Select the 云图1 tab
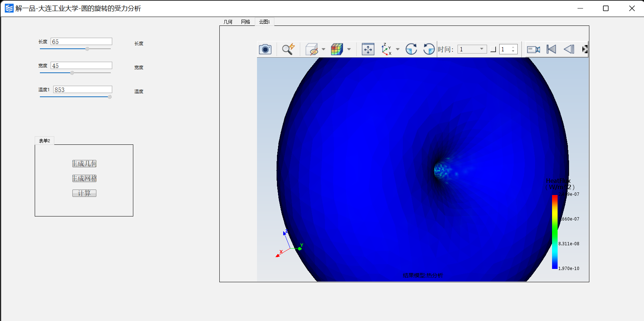The width and height of the screenshot is (644, 321). (264, 22)
